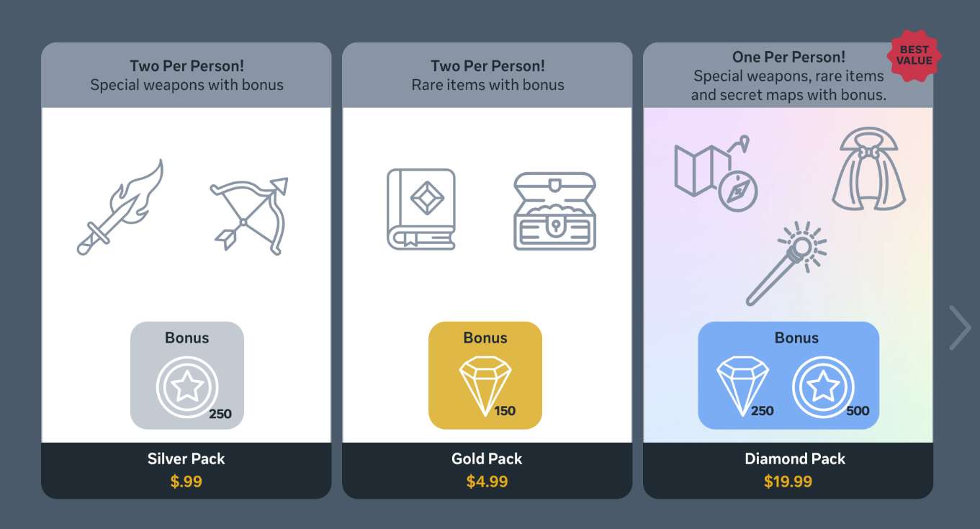Click the Best Value badge

[x=914, y=55]
